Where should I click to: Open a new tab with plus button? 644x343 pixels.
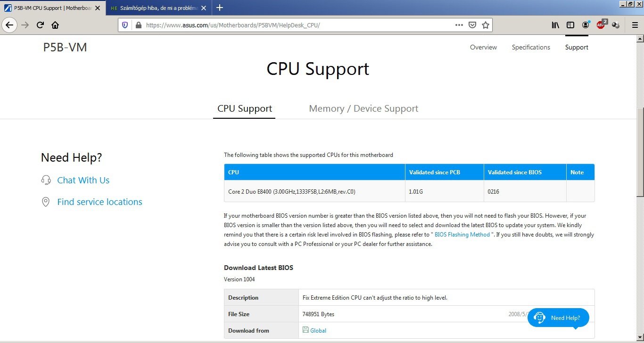(219, 8)
